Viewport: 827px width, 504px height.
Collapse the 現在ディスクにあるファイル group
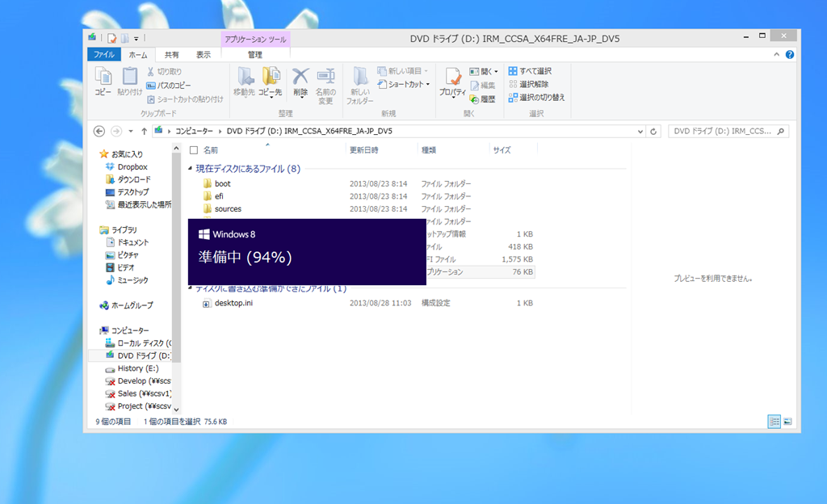(190, 169)
